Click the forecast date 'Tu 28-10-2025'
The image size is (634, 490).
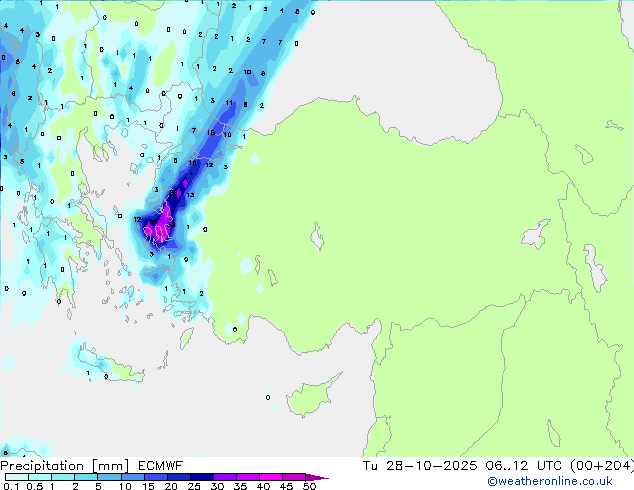(420, 466)
